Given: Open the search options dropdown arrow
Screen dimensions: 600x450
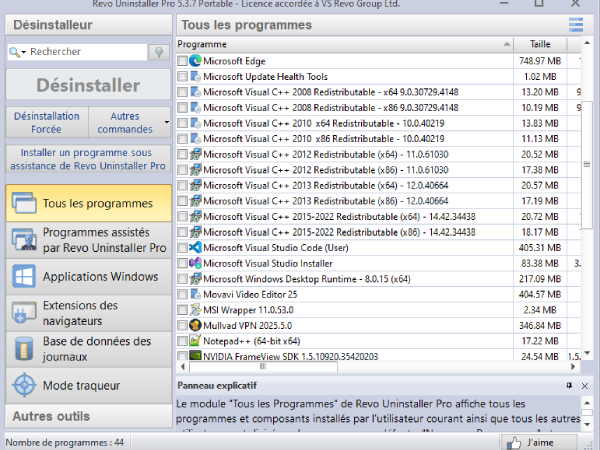Looking at the screenshot, I should [x=24, y=52].
